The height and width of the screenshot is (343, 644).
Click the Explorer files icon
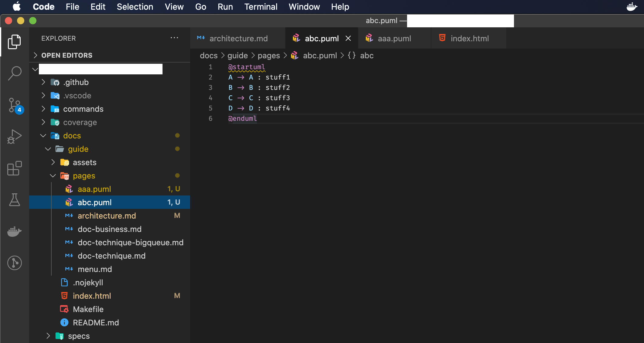pyautogui.click(x=15, y=42)
